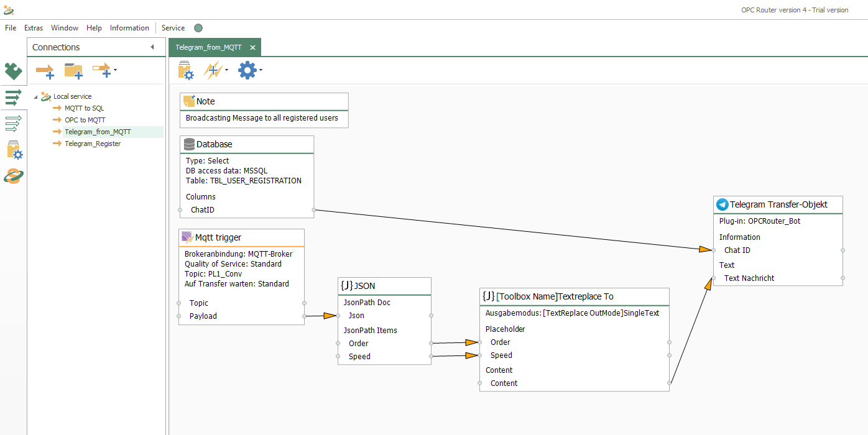Image resolution: width=868 pixels, height=435 pixels.
Task: Open dropdown arrow beside import connection icon
Action: [115, 70]
